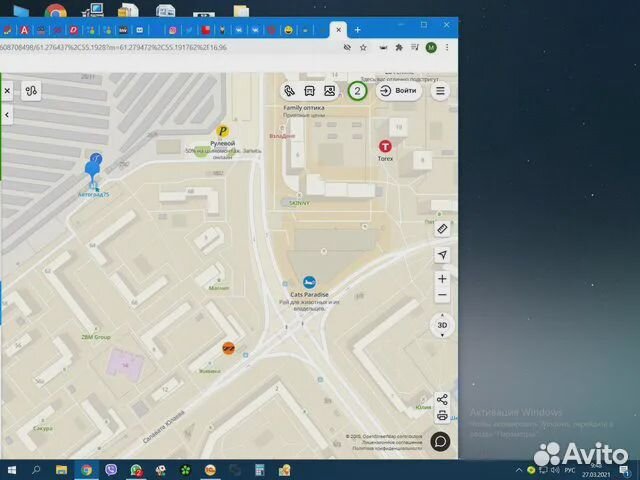Click the share map icon
The image size is (640, 480).
[442, 399]
